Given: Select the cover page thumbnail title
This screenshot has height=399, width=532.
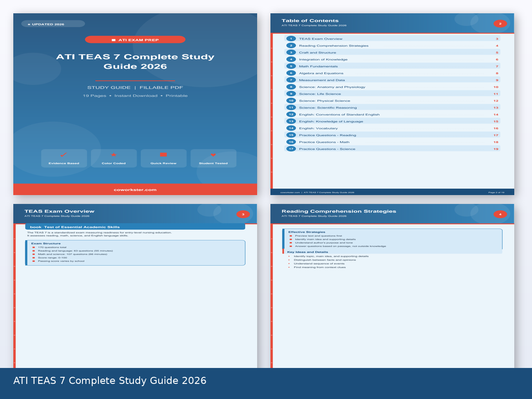Looking at the screenshot, I should 135,62.
